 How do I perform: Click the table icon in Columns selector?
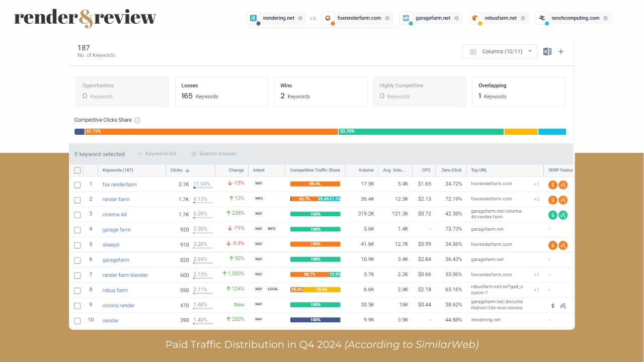click(473, 52)
